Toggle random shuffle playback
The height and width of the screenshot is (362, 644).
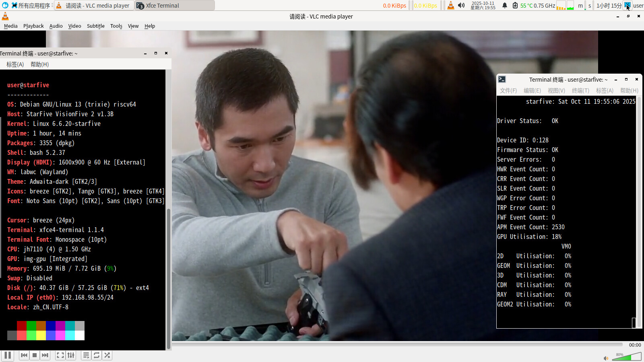pos(107,355)
